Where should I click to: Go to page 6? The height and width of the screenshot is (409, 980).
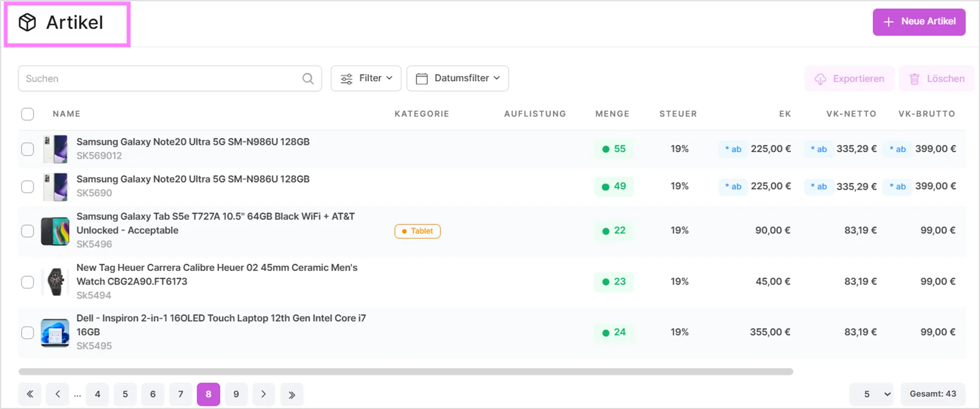[153, 394]
